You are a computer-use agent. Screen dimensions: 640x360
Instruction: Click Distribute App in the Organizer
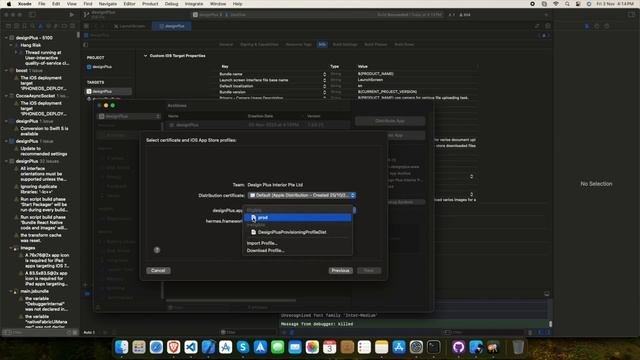click(390, 121)
